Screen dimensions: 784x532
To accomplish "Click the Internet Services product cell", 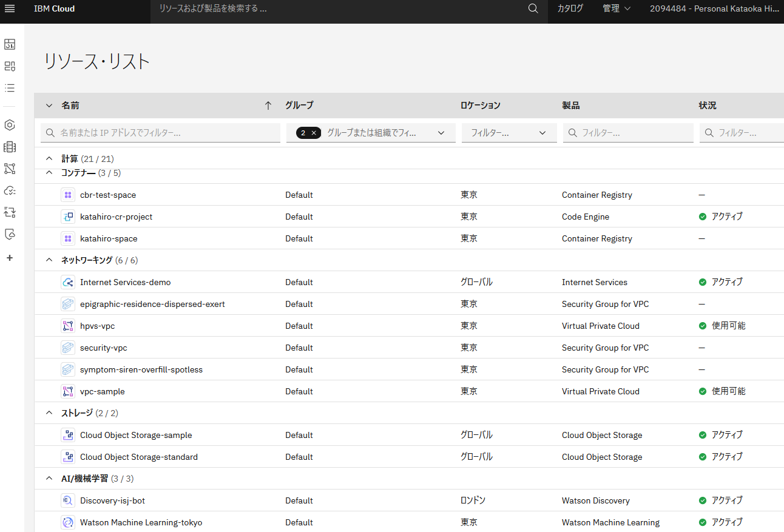I will [x=595, y=282].
